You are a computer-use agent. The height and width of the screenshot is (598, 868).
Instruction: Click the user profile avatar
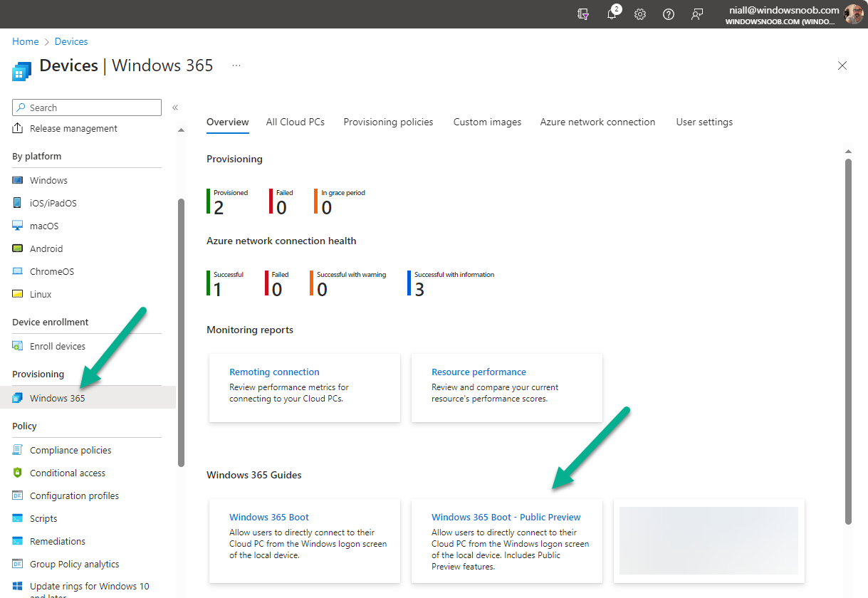853,14
